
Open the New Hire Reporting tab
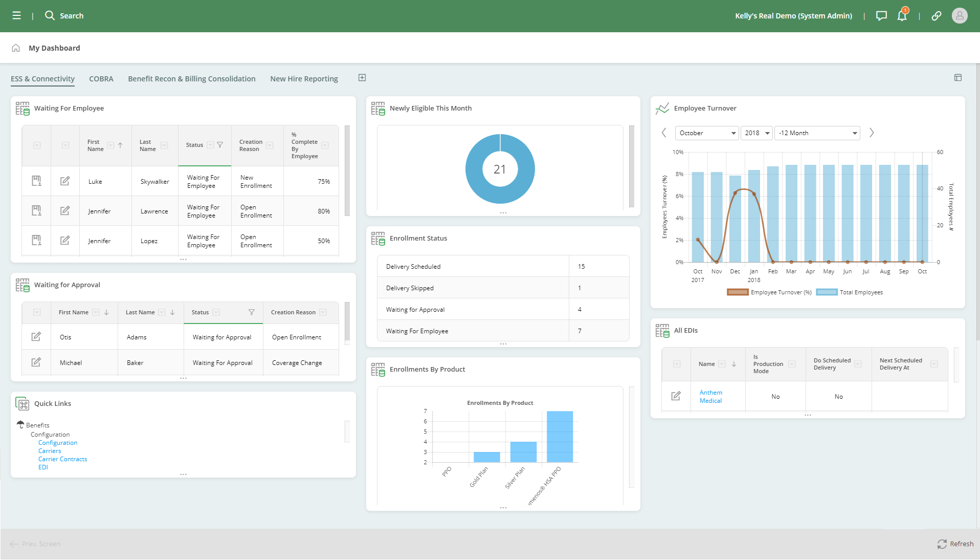tap(304, 79)
